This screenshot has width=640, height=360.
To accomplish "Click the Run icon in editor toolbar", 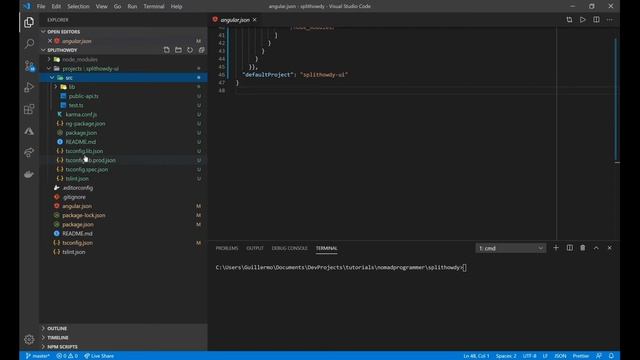I will (582, 20).
